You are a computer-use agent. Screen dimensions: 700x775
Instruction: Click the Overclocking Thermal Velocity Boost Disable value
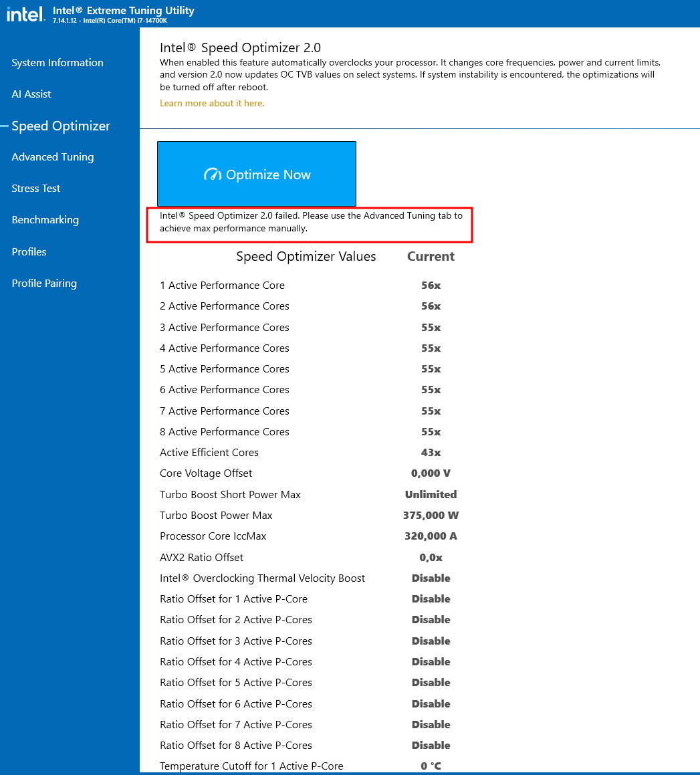pyautogui.click(x=431, y=578)
